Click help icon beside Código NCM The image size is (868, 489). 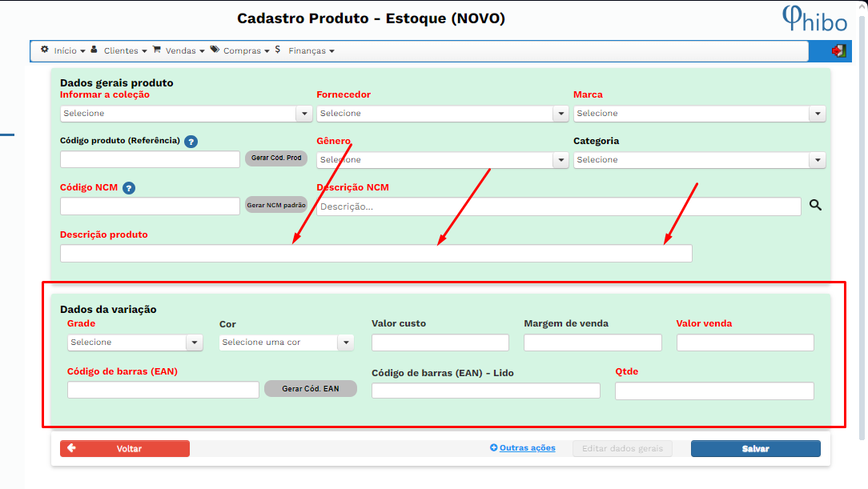click(128, 188)
